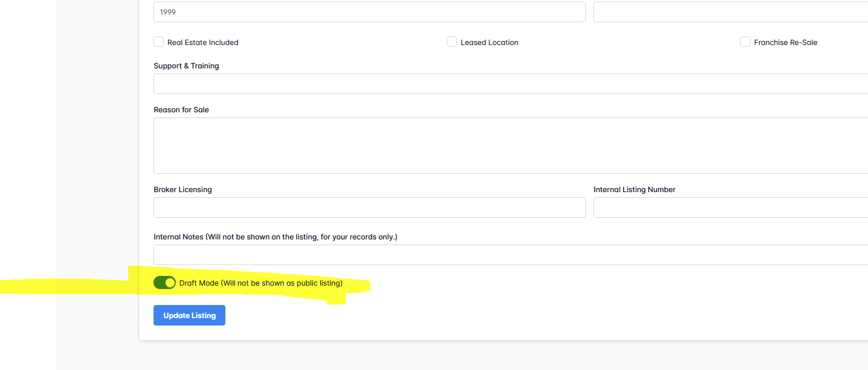This screenshot has height=370, width=868.
Task: Turn off the Draft Mode toggle switch
Action: click(164, 283)
